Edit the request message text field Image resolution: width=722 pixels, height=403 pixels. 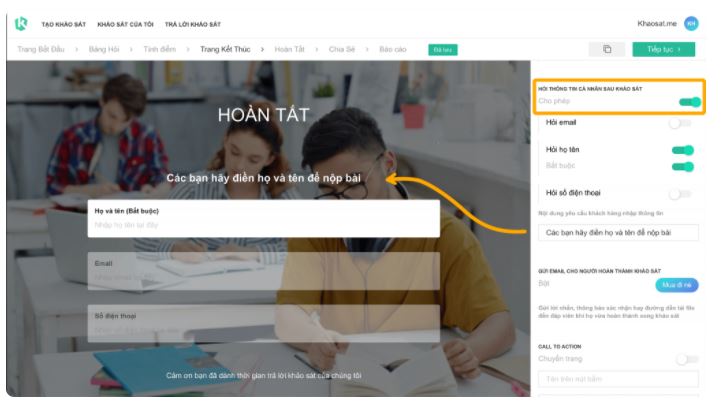pyautogui.click(x=618, y=233)
